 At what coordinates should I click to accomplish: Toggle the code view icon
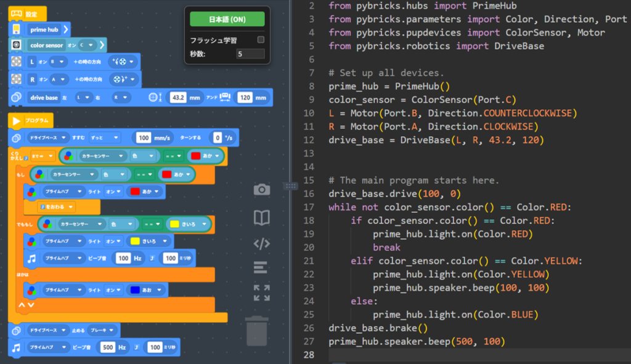coord(262,243)
